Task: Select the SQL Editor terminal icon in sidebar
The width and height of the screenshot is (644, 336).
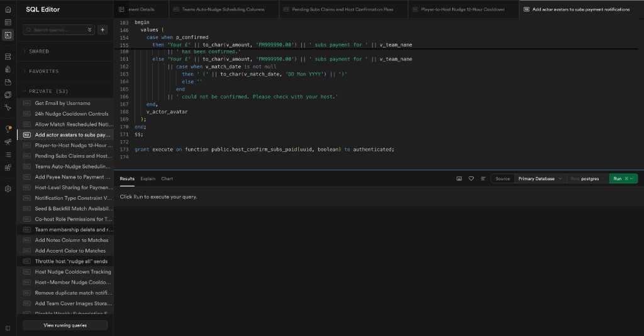Action: point(8,35)
